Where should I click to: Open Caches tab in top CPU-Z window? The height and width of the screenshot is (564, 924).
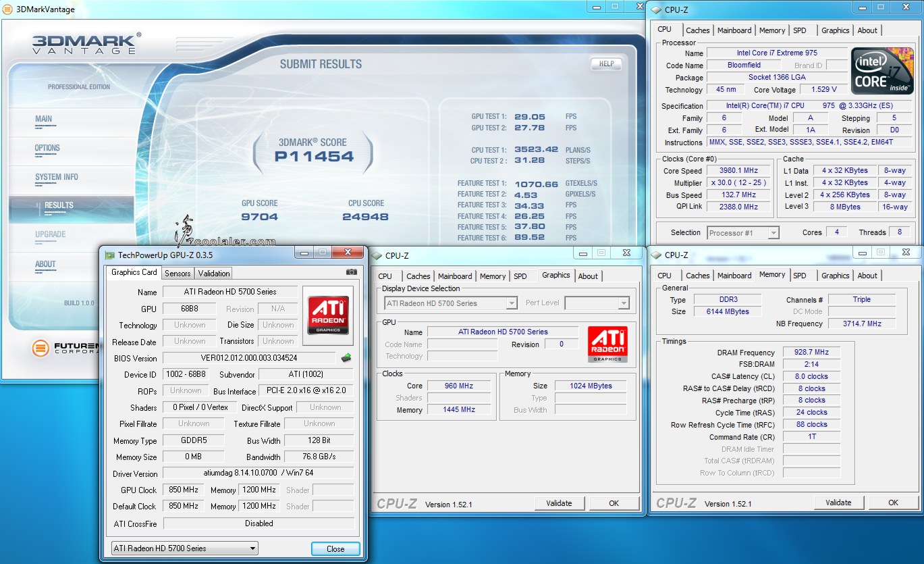(697, 30)
